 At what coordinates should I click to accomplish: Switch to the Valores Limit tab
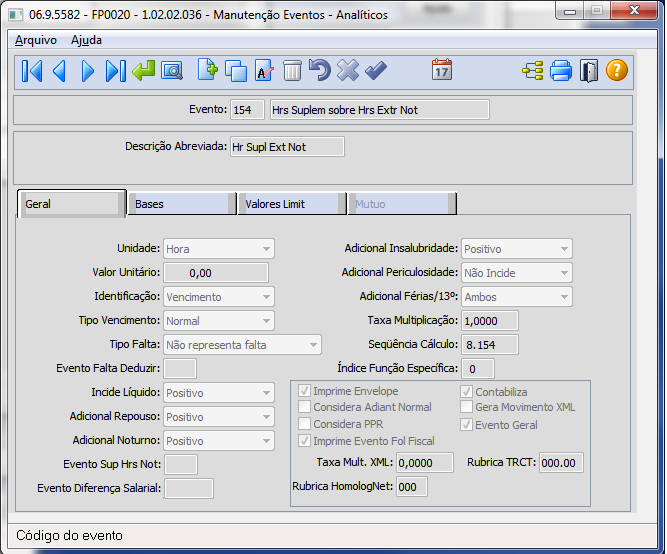click(292, 204)
